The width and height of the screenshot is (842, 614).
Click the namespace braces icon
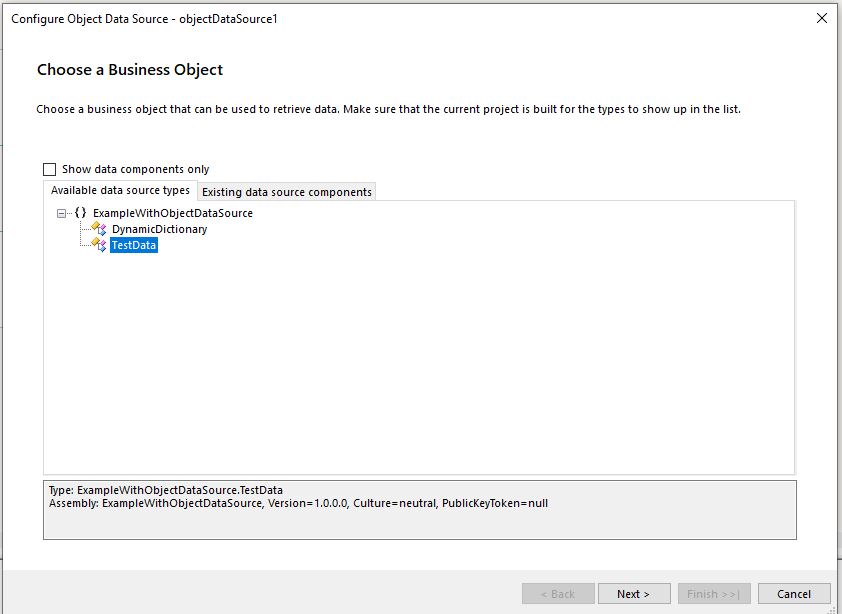click(81, 213)
